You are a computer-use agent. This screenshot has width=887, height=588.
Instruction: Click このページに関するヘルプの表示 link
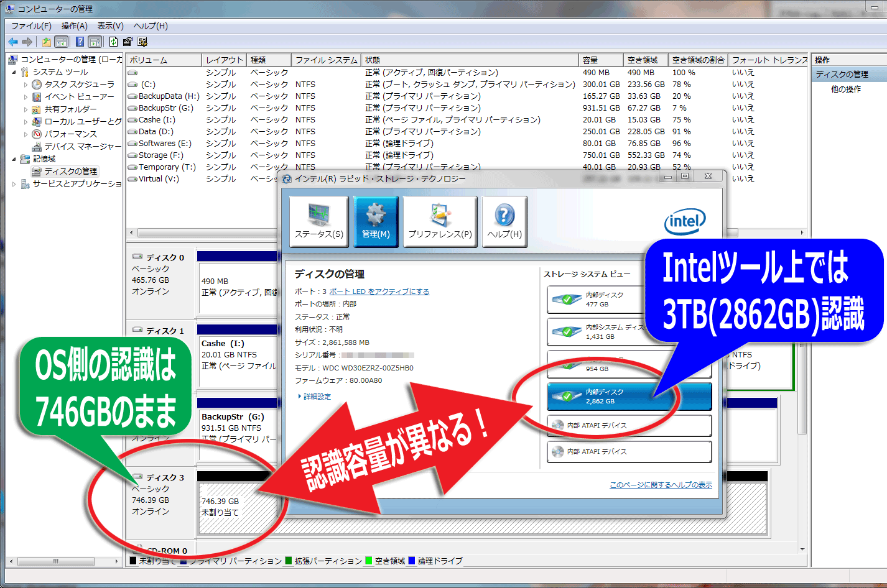[x=661, y=485]
